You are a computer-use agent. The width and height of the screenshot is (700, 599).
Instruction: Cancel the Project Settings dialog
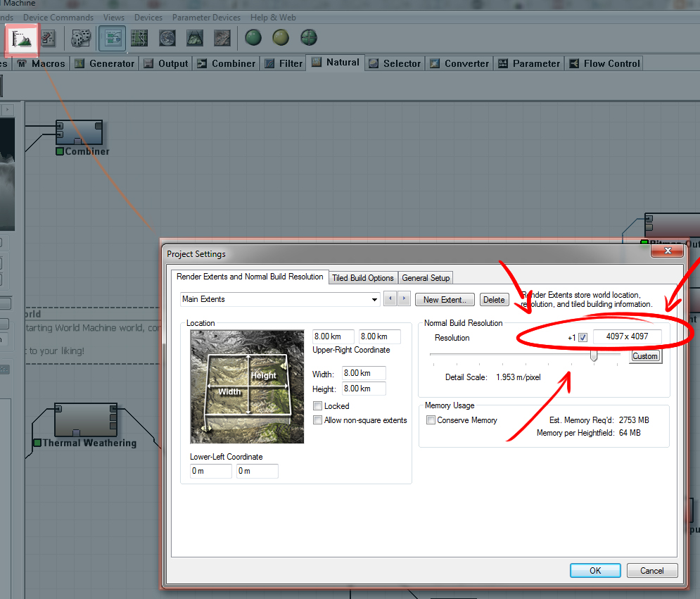651,570
